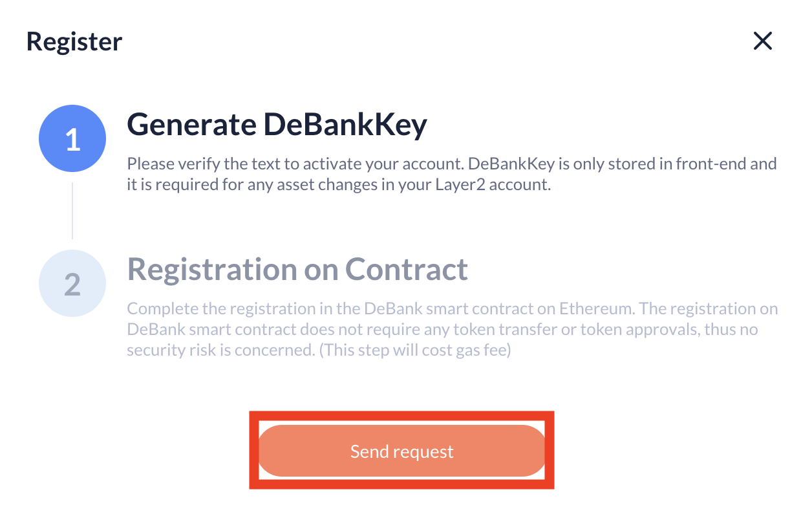812x529 pixels.
Task: Select the Registration on Contract heading
Action: [x=298, y=269]
